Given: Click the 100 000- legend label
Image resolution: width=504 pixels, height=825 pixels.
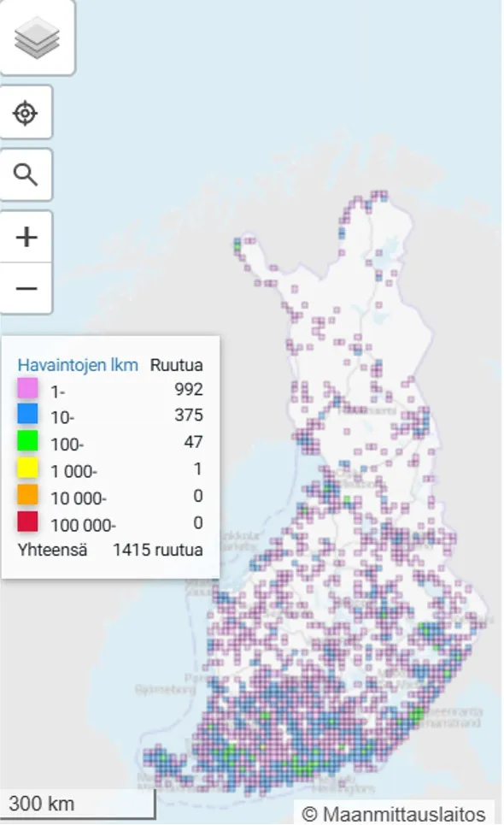Looking at the screenshot, I should pos(84,525).
